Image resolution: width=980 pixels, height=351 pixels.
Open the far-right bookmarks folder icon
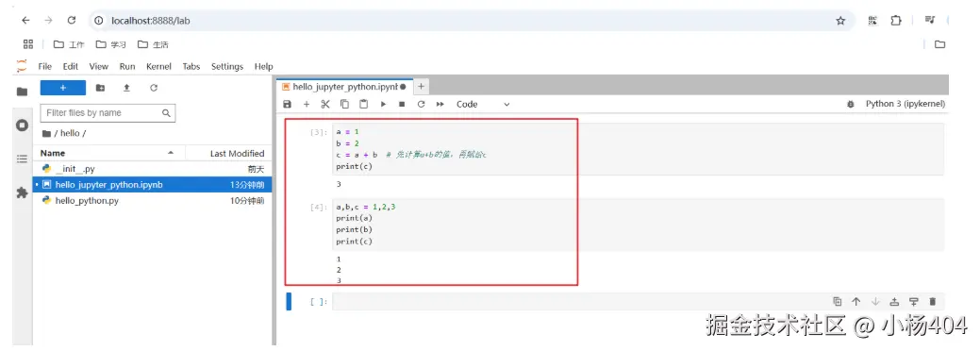point(939,44)
